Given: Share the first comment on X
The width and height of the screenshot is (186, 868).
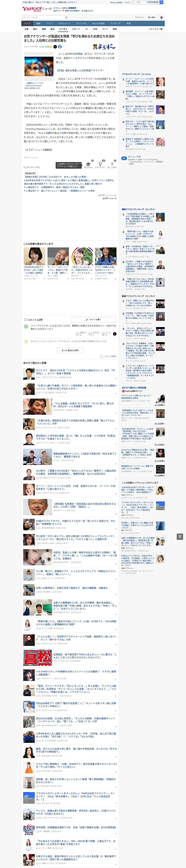Looking at the screenshot, I should pos(115,334).
